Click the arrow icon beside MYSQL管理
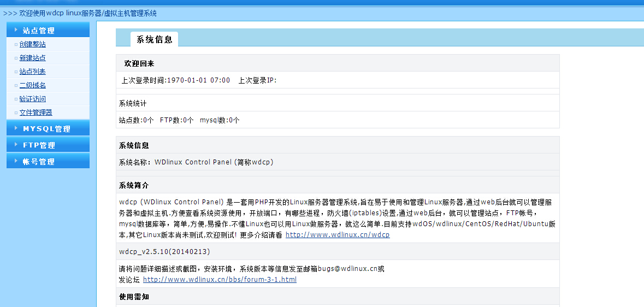644x307 pixels. coord(16,128)
